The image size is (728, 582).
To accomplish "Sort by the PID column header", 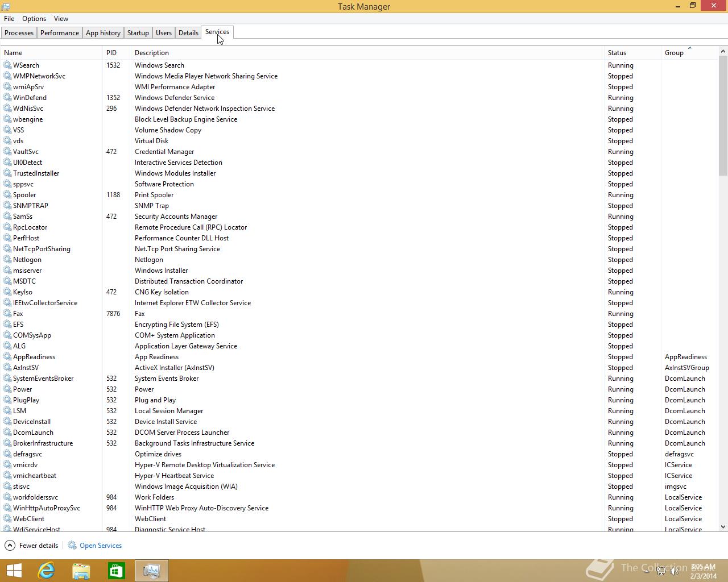I will tap(117, 53).
